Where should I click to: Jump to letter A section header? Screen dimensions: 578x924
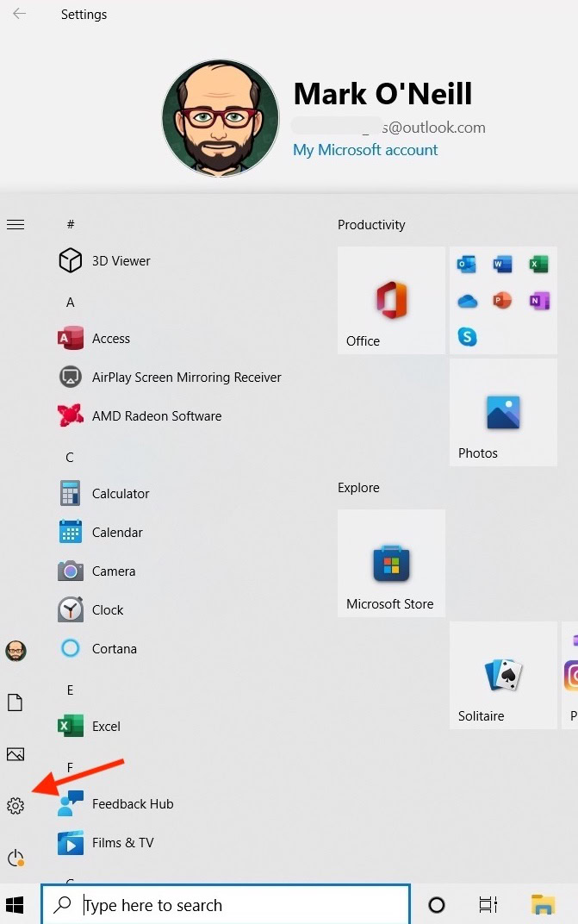coord(71,303)
